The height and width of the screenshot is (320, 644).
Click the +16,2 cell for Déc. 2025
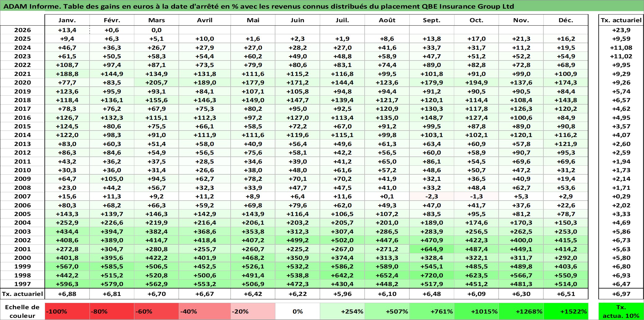point(566,39)
